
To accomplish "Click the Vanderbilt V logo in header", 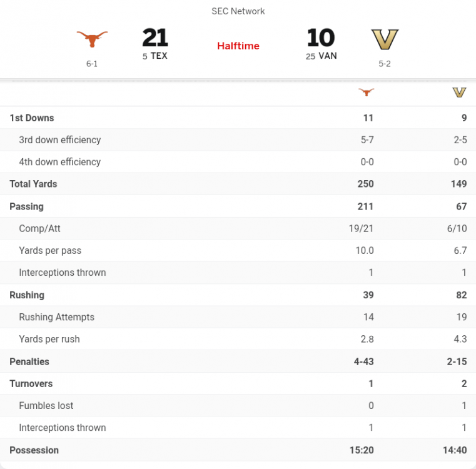I will [385, 39].
